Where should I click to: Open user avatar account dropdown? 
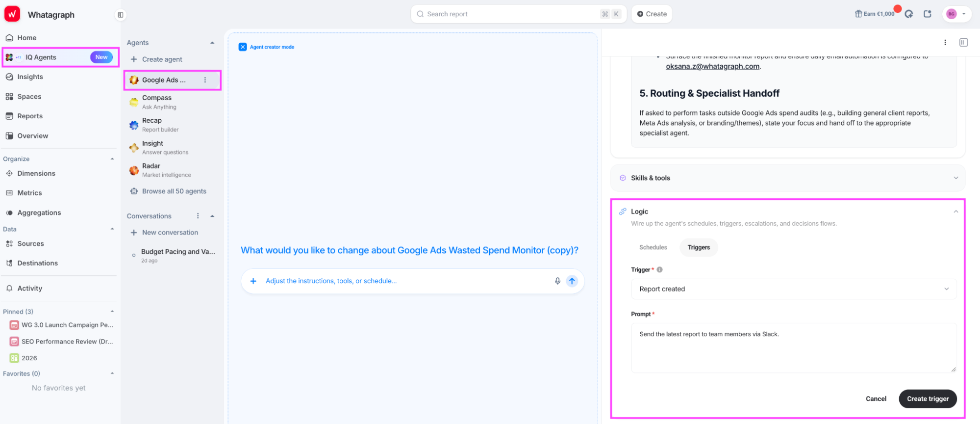(957, 14)
